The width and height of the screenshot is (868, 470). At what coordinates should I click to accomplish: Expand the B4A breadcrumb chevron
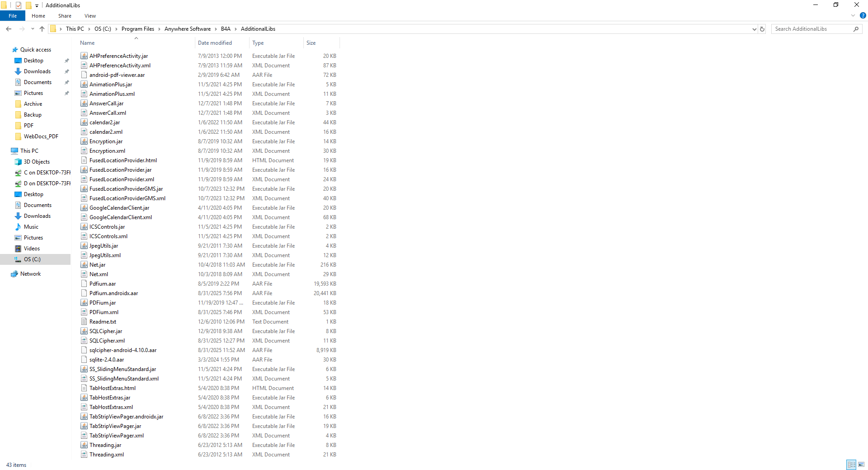tap(235, 29)
